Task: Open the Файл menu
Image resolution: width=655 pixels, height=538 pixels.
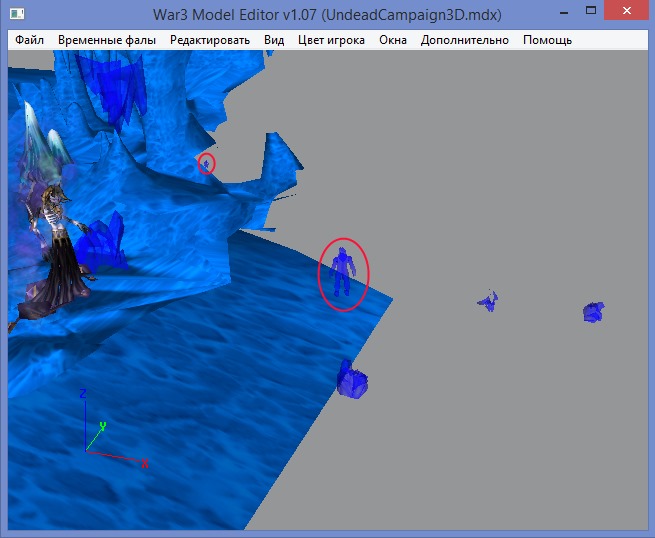Action: coord(30,40)
